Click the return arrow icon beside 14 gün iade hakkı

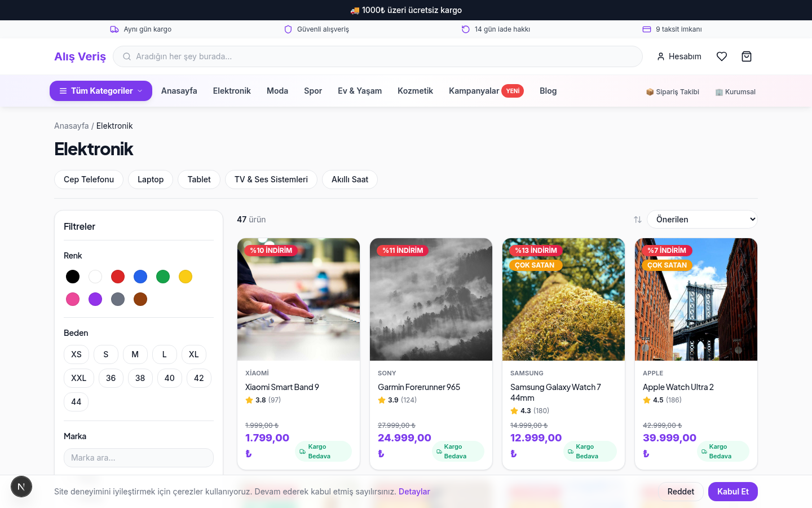click(466, 29)
